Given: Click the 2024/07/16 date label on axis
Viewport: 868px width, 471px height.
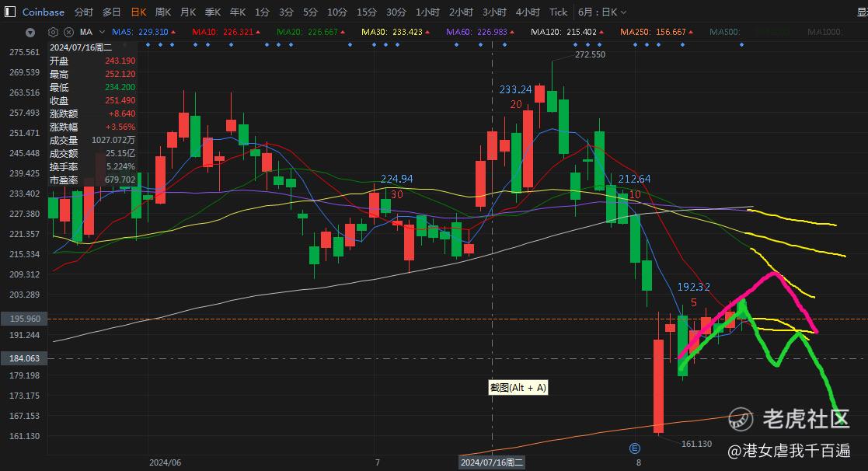Looking at the screenshot, I should (x=492, y=462).
